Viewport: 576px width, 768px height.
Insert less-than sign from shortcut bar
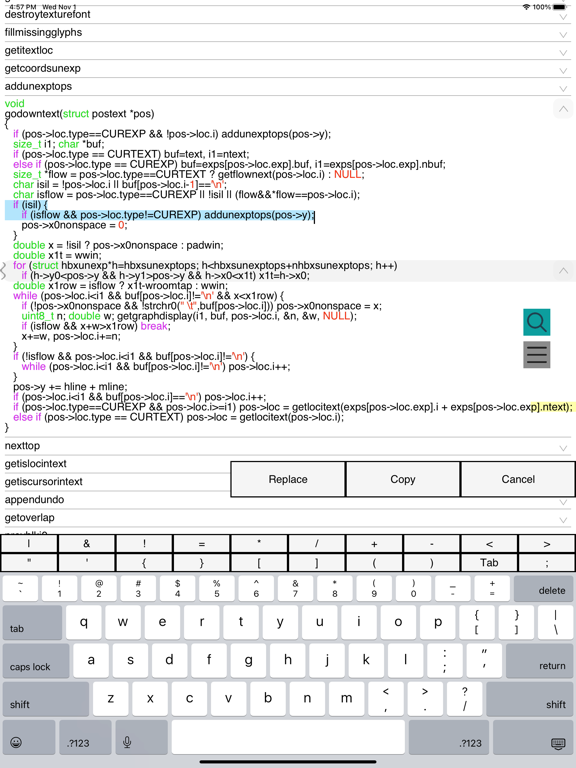[x=489, y=544]
